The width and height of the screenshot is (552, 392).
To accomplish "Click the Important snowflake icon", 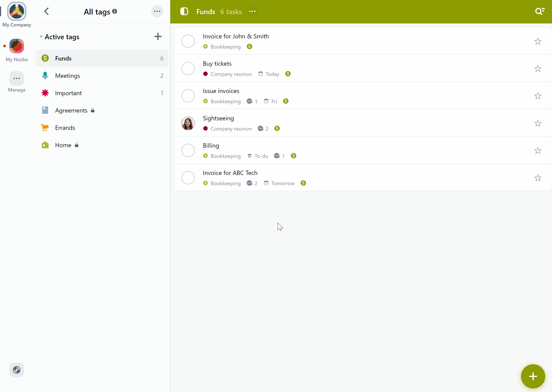I will click(x=45, y=93).
